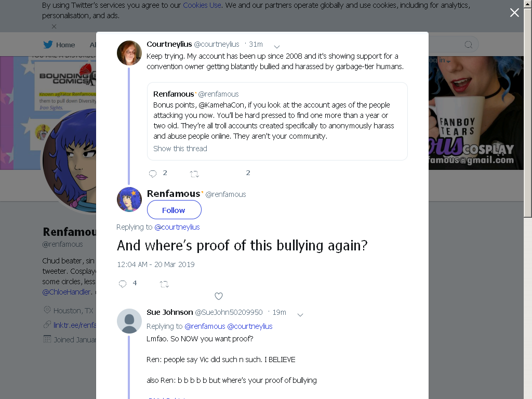The width and height of the screenshot is (532, 399).
Task: Click the search magnifier icon in top bar
Action: [x=468, y=45]
